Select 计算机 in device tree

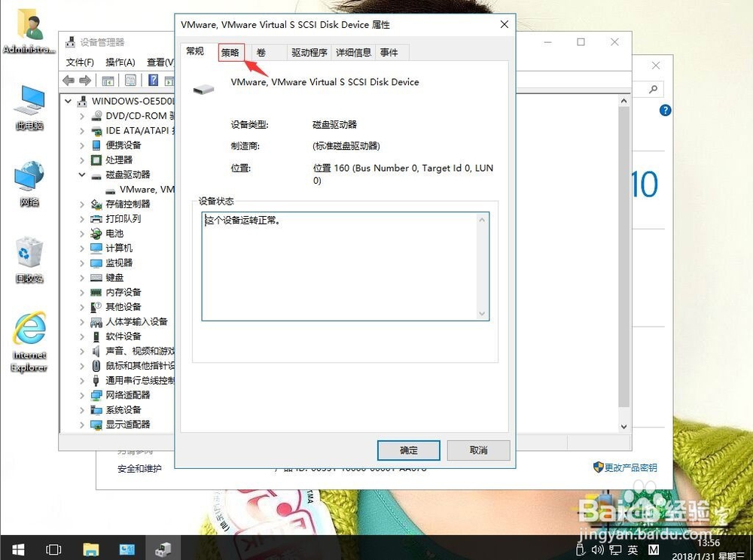pyautogui.click(x=119, y=248)
